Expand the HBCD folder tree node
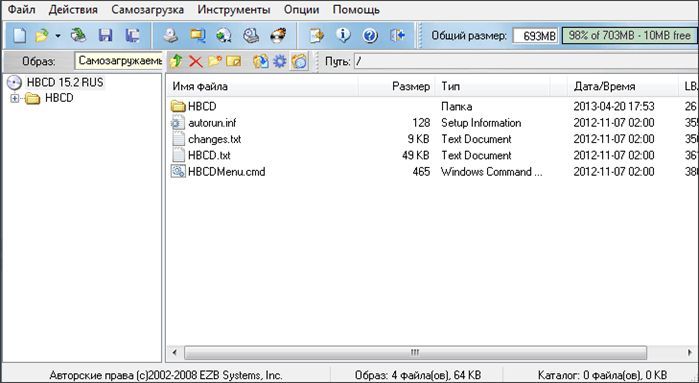 15,99
